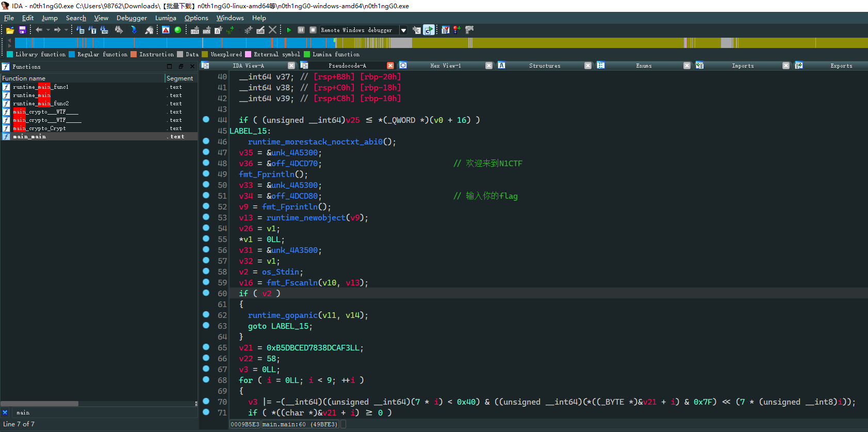
Task: Select main_crypto_Crypt in the Functions list
Action: (x=39, y=128)
